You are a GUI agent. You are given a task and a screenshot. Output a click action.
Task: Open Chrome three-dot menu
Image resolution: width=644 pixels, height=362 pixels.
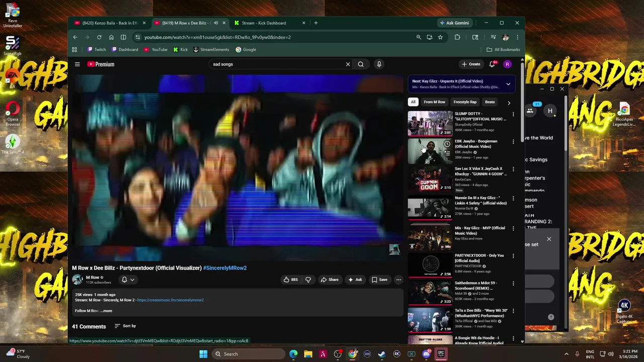517,37
